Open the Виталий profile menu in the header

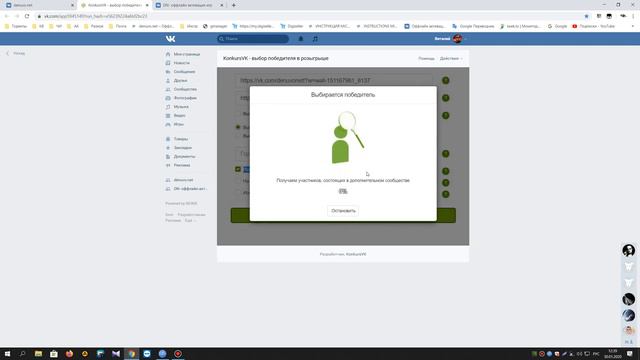click(450, 39)
